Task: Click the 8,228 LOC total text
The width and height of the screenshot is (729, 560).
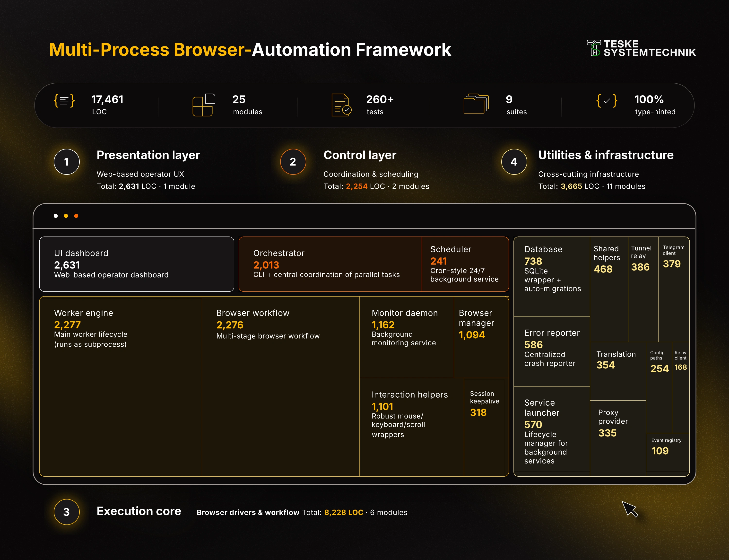Action: click(x=344, y=513)
